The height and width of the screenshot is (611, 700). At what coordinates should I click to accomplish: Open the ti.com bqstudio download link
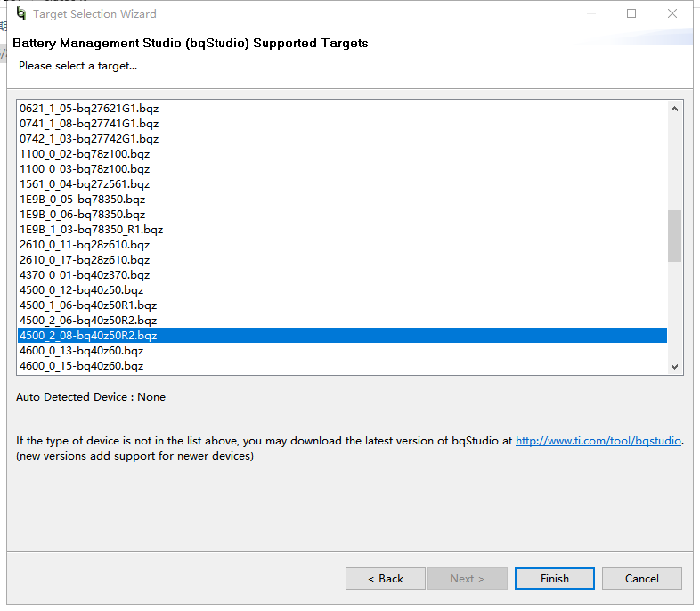[x=598, y=441]
